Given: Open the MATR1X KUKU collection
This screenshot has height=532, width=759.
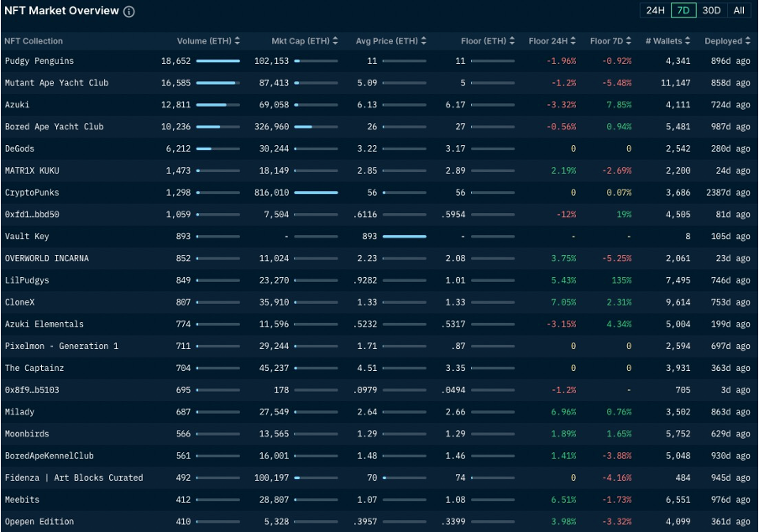Looking at the screenshot, I should (32, 170).
